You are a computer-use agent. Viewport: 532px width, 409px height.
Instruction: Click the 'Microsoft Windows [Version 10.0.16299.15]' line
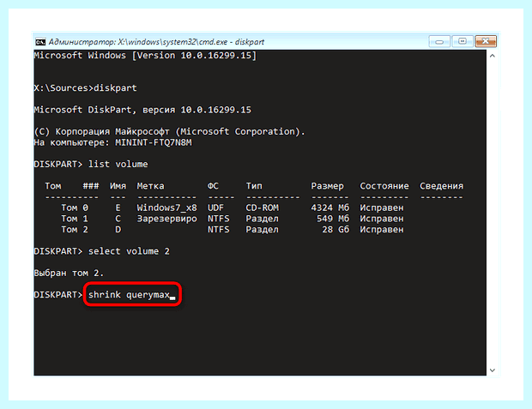coord(145,55)
